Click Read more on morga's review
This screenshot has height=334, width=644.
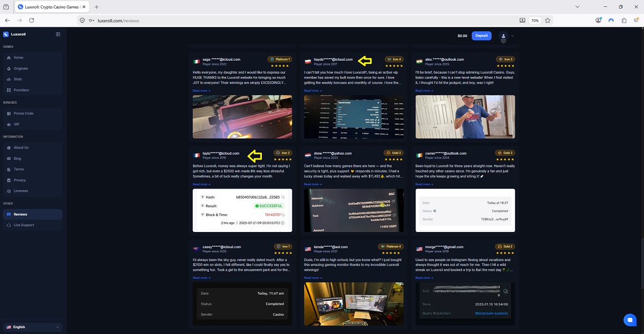pyautogui.click(x=425, y=278)
